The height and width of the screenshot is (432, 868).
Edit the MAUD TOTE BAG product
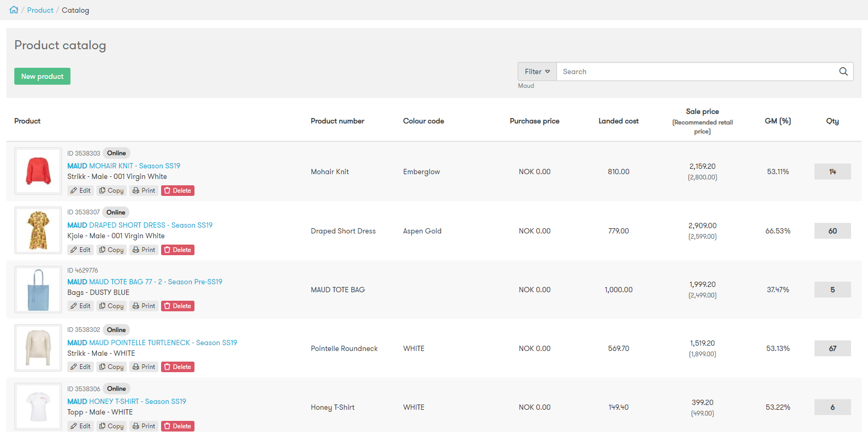(81, 306)
